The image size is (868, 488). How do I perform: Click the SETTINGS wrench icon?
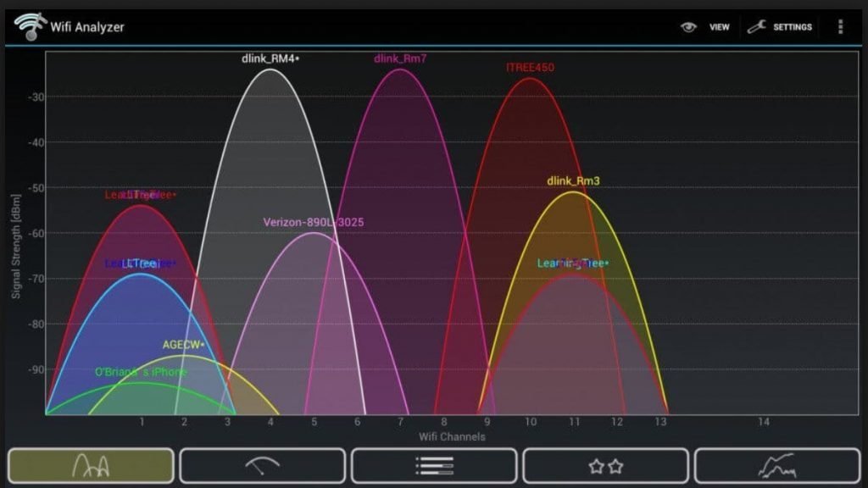pyautogui.click(x=756, y=26)
